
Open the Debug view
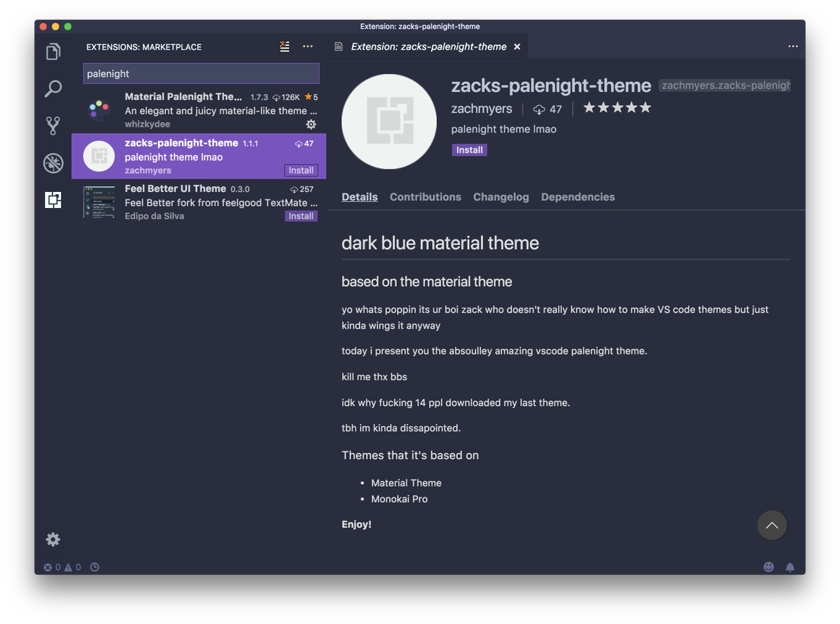click(52, 162)
